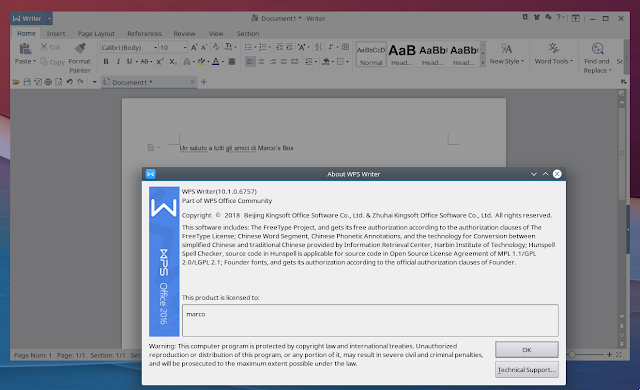Click the Paste clipboard icon
This screenshot has width=640, height=390.
[x=25, y=49]
